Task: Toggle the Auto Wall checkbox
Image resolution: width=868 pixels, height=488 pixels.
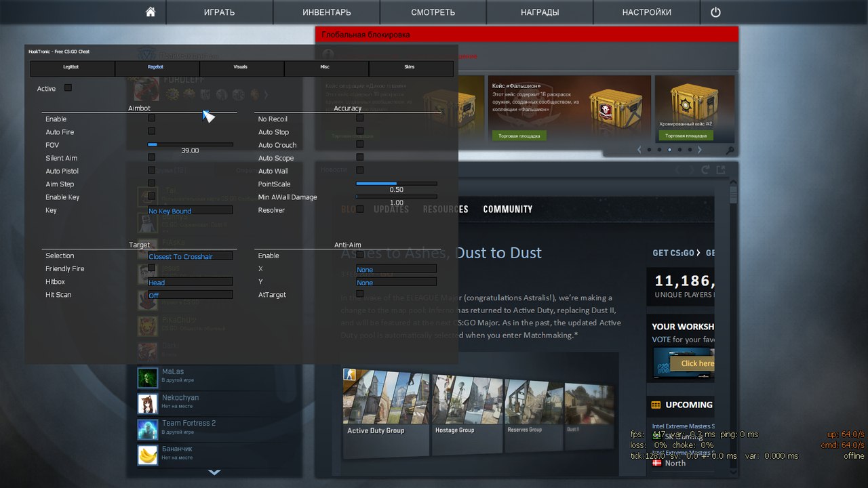Action: tap(360, 170)
